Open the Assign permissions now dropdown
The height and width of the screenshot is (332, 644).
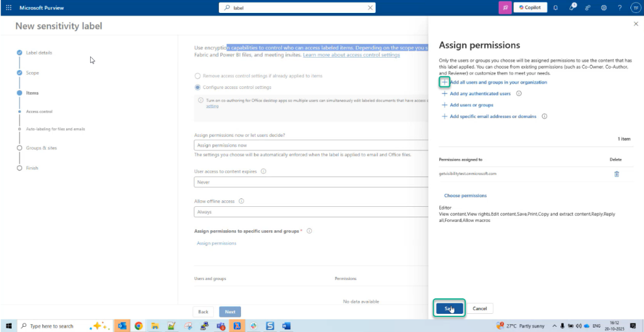(311, 145)
